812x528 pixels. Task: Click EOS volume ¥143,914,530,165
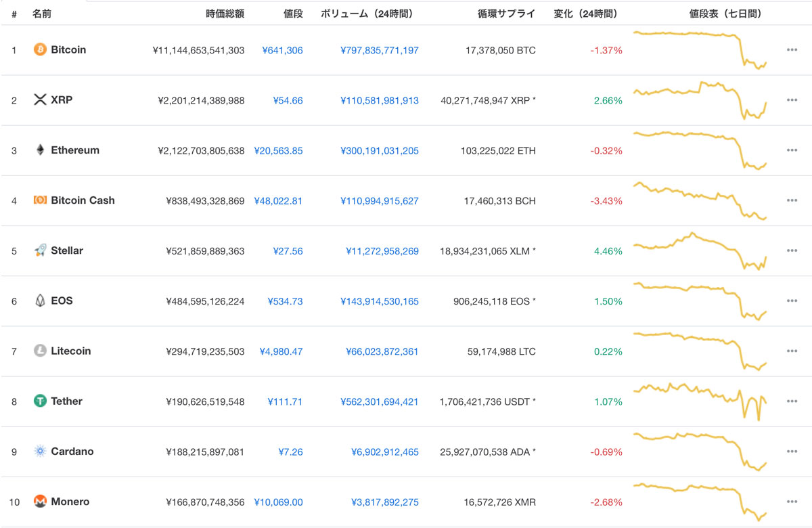[380, 301]
